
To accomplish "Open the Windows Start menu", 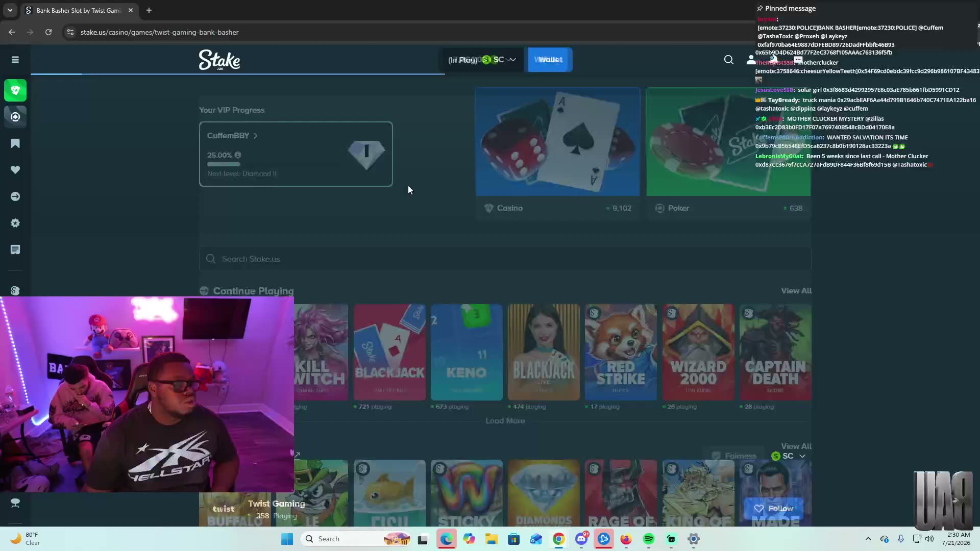I will pyautogui.click(x=287, y=539).
